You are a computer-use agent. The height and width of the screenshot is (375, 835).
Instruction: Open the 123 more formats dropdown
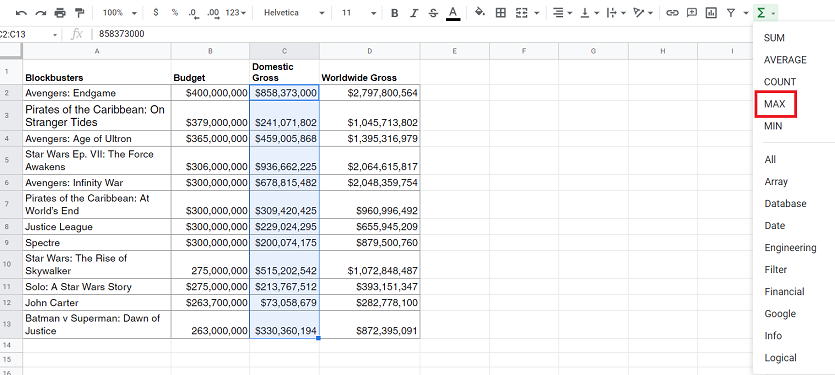pos(235,13)
